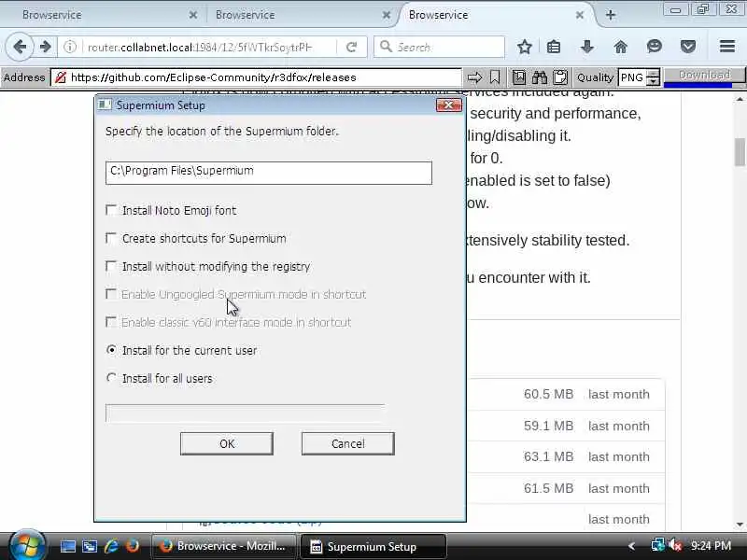Viewport: 747px width, 560px height.
Task: Click the scrollbar down arrow
Action: [740, 525]
